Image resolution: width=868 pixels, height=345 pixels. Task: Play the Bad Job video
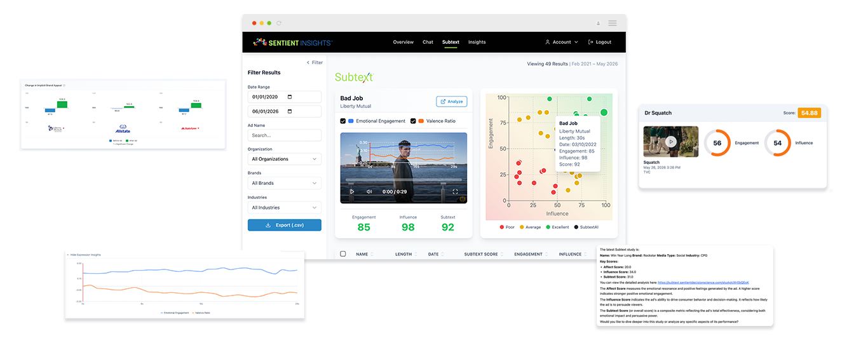click(352, 191)
